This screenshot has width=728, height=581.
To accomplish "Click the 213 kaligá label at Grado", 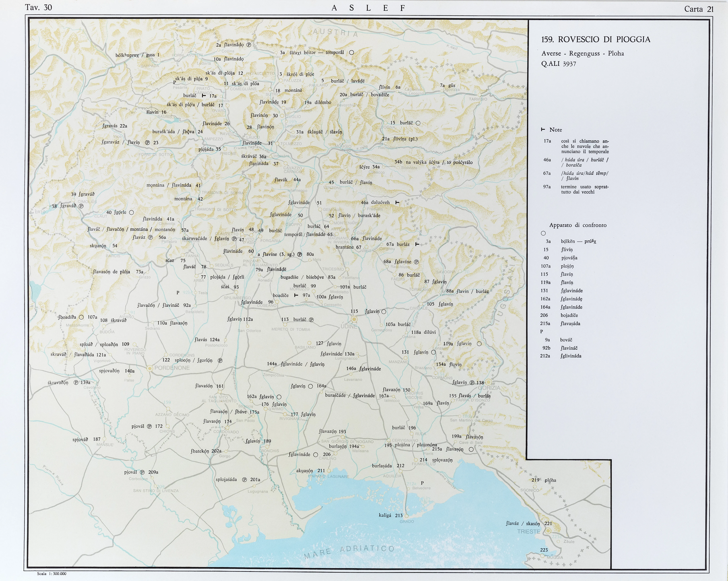I will [391, 515].
